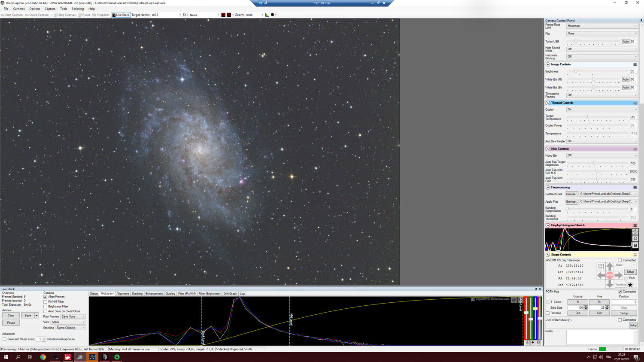The height and width of the screenshot is (362, 644).
Task: Enable the Reverse focuser checkbox
Action: point(548,313)
